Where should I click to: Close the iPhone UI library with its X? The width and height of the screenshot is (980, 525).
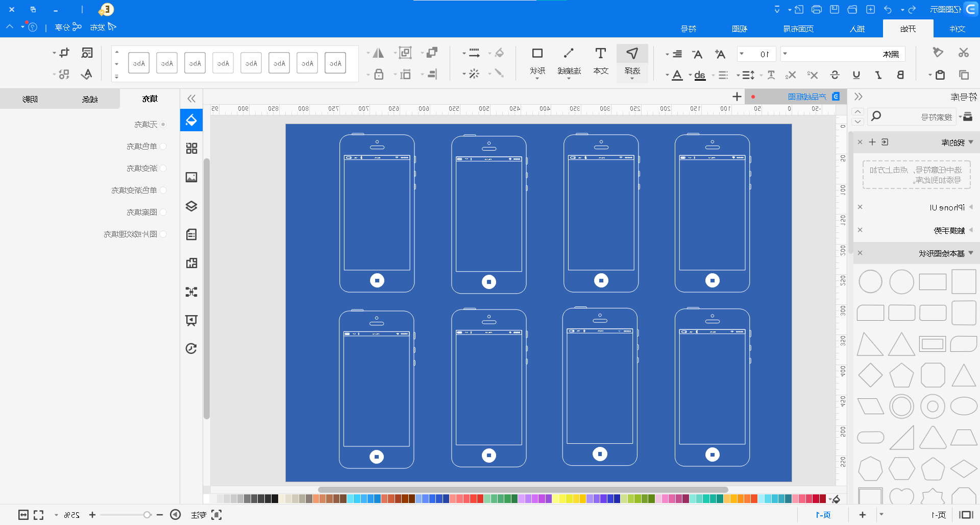pos(860,207)
